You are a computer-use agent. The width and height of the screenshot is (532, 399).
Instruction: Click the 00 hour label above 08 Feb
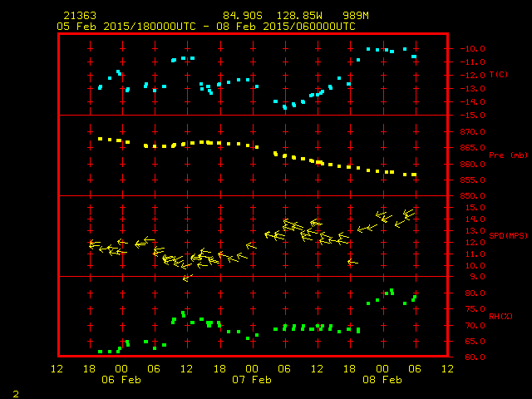[x=382, y=369]
